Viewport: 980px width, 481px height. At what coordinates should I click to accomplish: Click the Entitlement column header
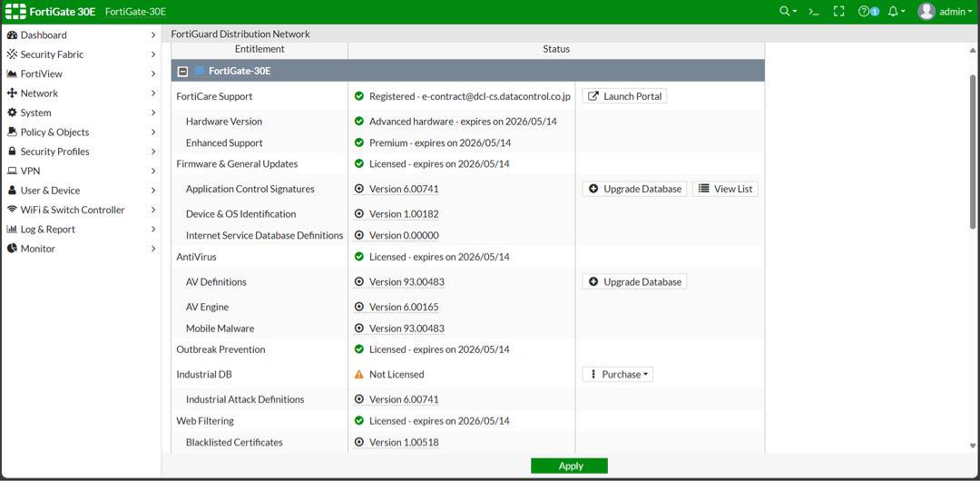pos(260,49)
